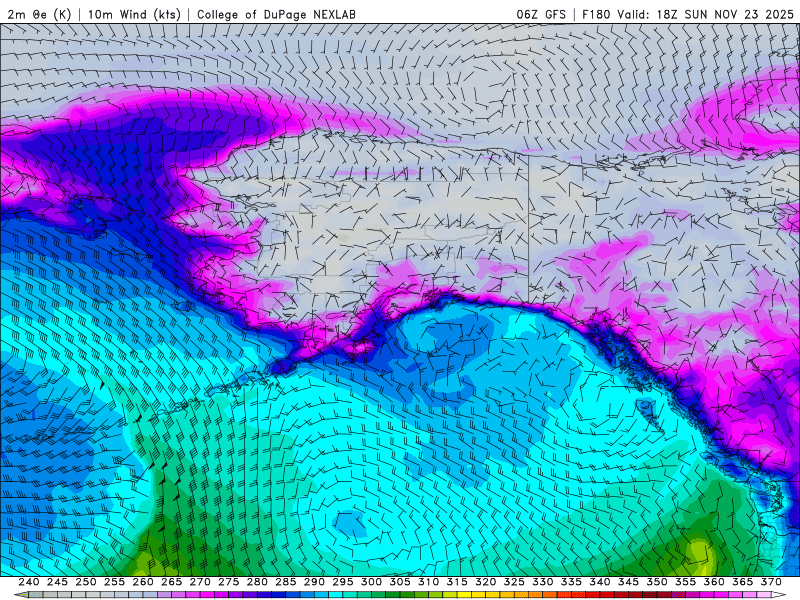The image size is (800, 600).
Task: Click the 300 K color scale label
Action: click(x=371, y=582)
